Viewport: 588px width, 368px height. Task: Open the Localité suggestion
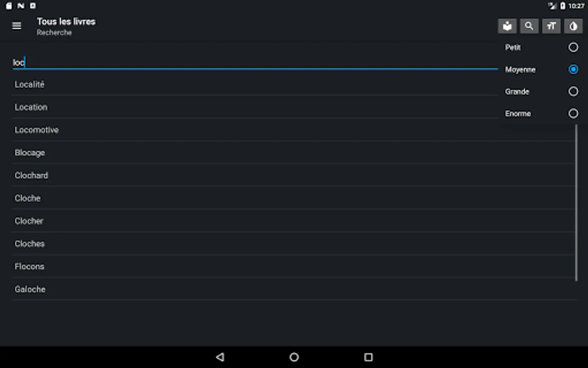255,85
